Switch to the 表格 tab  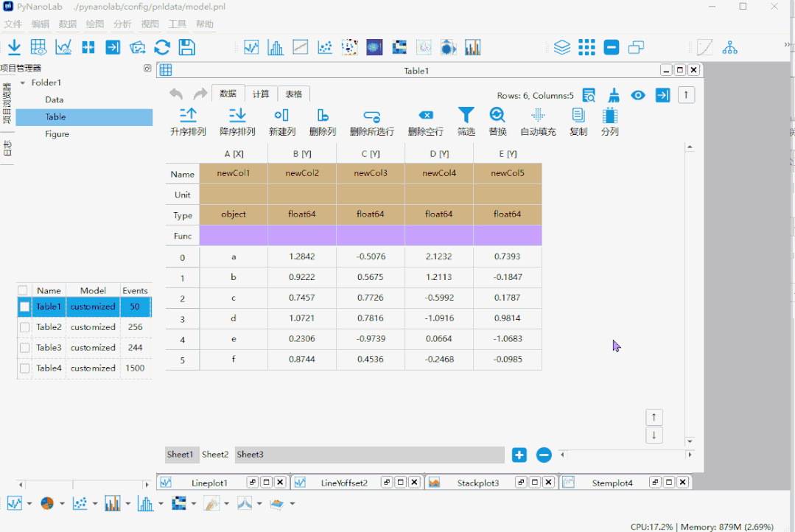click(293, 94)
